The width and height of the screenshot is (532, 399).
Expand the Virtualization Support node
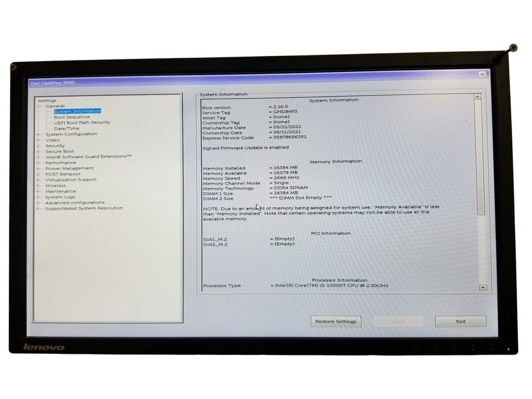tap(38, 180)
